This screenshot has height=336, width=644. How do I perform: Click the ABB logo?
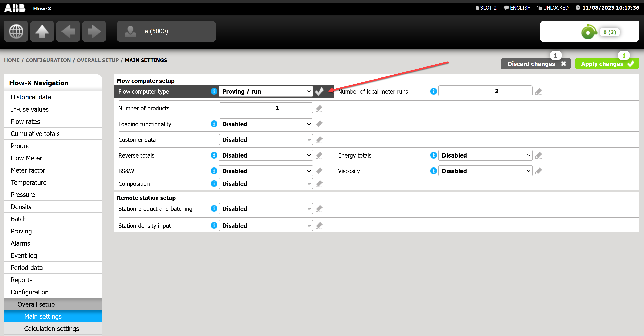15,8
